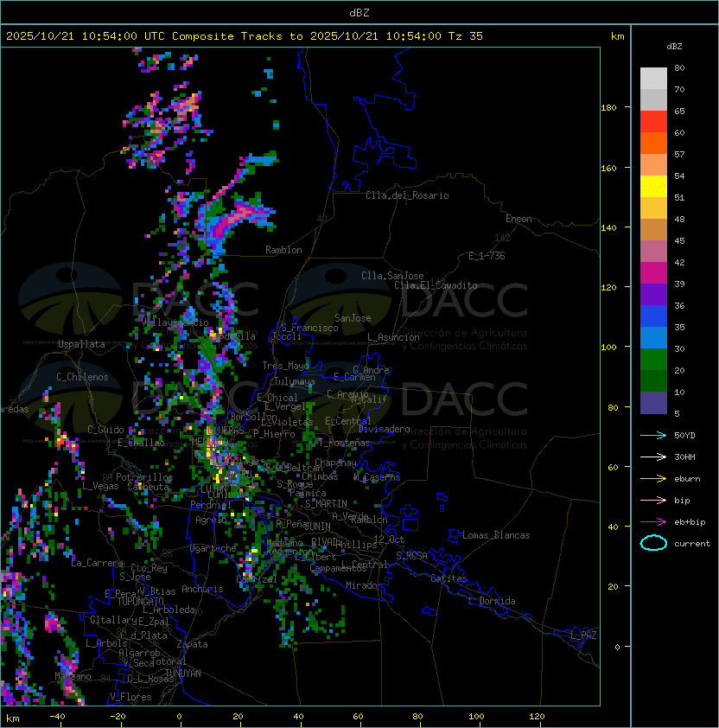The image size is (719, 728).
Task: Click the Tulumaya map label
Action: (295, 381)
